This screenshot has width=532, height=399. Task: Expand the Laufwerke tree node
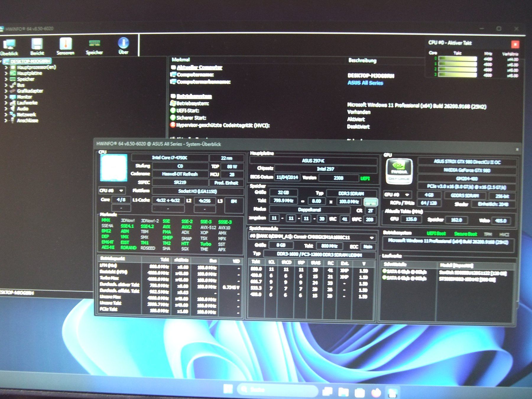(x=6, y=103)
